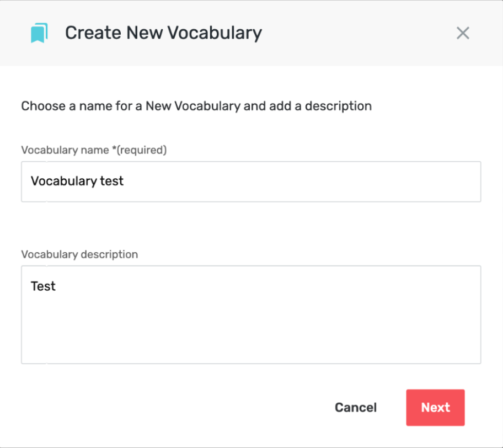
Task: Click the "Vocabulary name" field label
Action: click(x=65, y=150)
